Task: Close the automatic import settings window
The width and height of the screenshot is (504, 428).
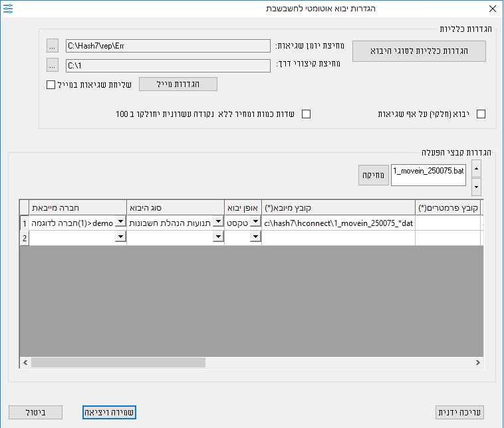Action: point(493,9)
